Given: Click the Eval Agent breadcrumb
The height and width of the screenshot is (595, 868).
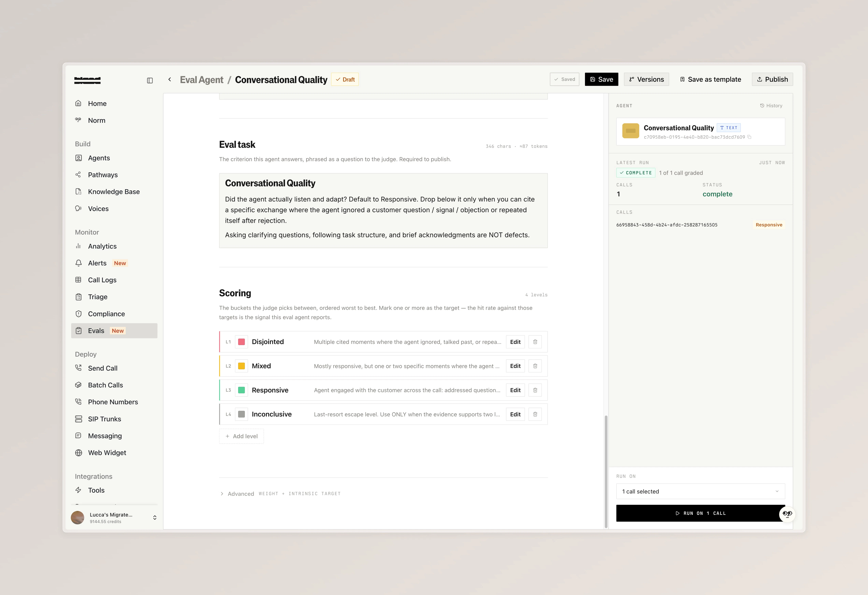Looking at the screenshot, I should pos(201,80).
